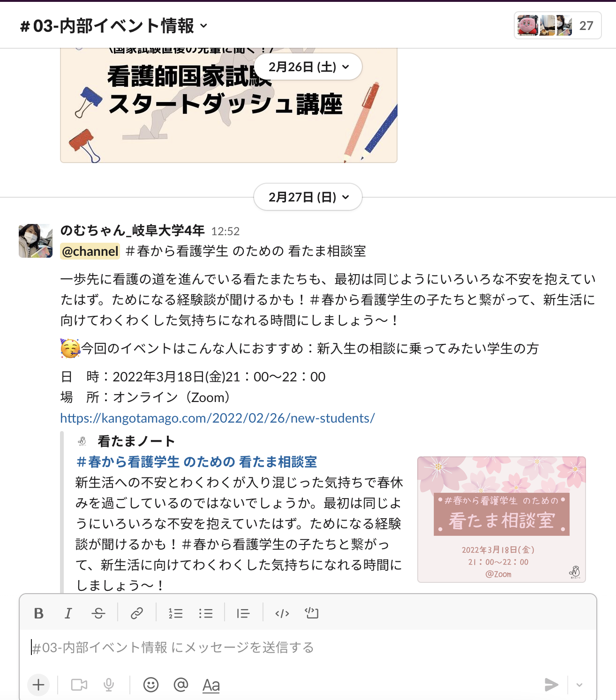Hide formatting toolbar via Aa

(x=211, y=685)
